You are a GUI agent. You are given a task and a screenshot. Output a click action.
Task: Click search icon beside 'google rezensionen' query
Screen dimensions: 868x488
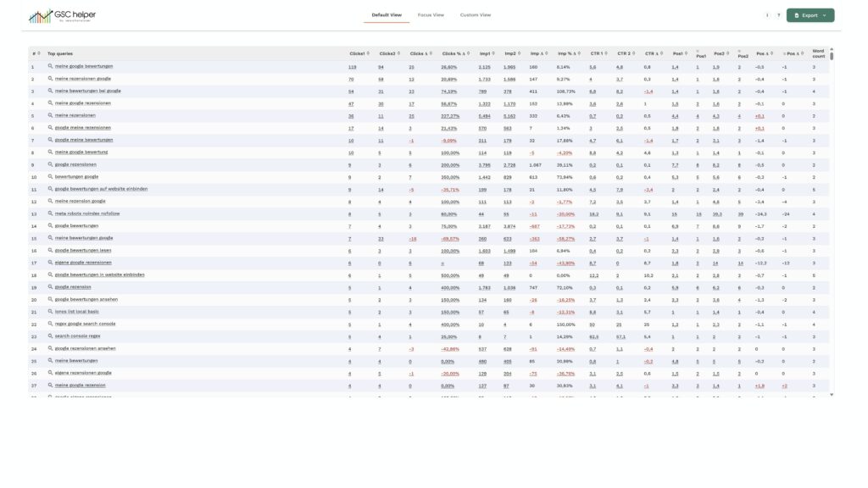tap(50, 164)
